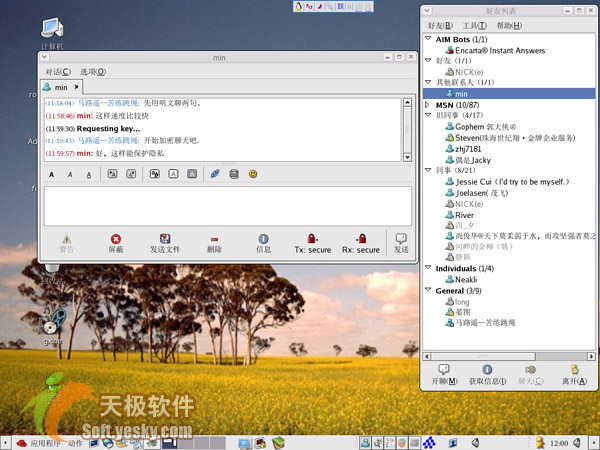
Task: Open the 工具(T) menu in buddy list
Action: click(475, 25)
